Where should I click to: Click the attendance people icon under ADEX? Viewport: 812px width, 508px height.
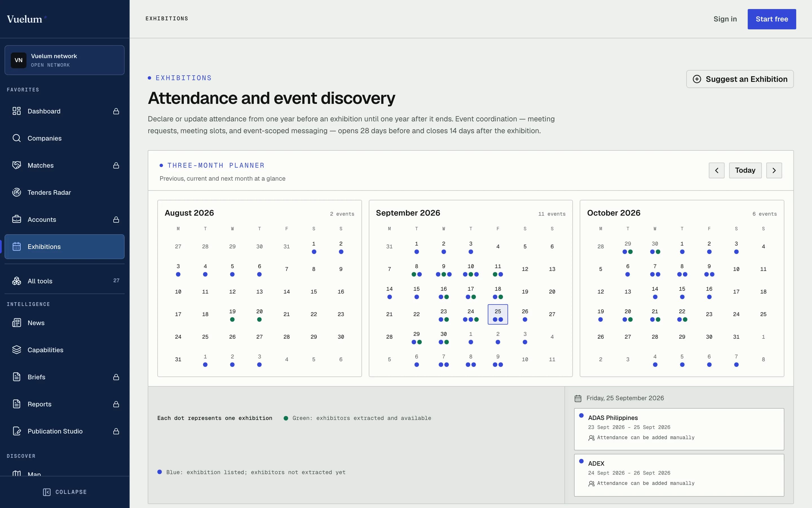click(x=592, y=483)
